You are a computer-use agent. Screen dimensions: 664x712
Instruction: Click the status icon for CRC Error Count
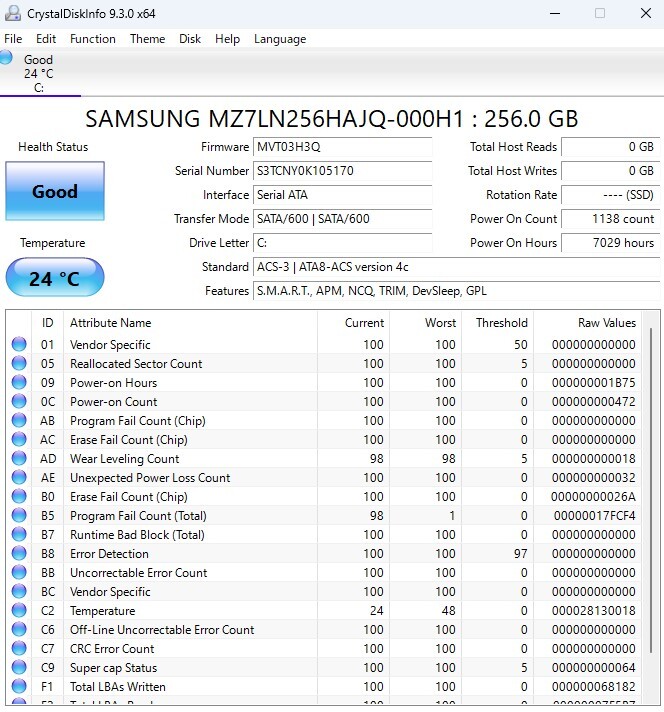coord(19,649)
